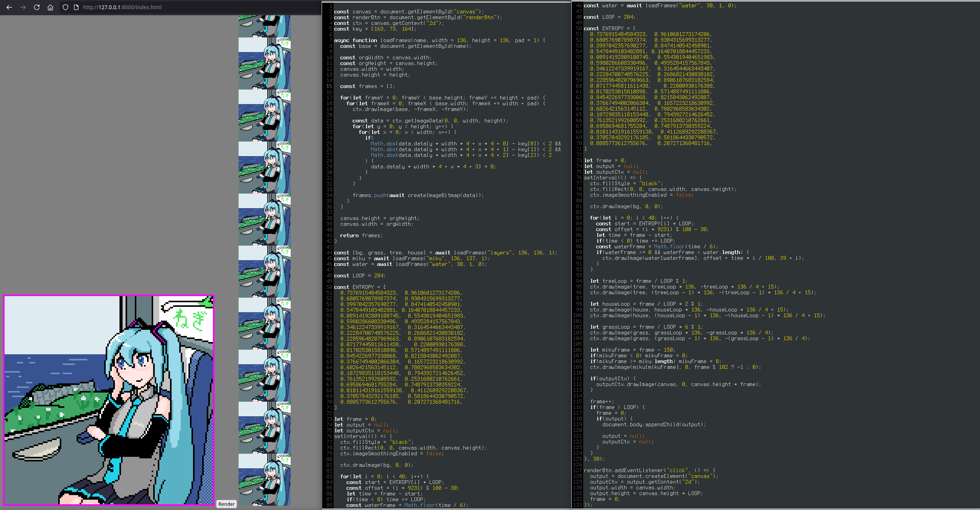Open the browser home page icon
This screenshot has width=980, height=510.
click(x=51, y=7)
